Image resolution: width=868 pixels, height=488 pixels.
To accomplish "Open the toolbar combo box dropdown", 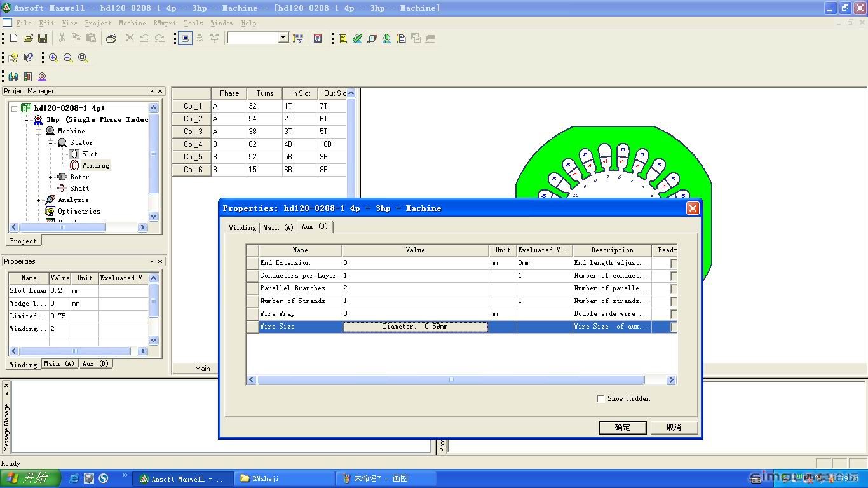I will 283,38.
